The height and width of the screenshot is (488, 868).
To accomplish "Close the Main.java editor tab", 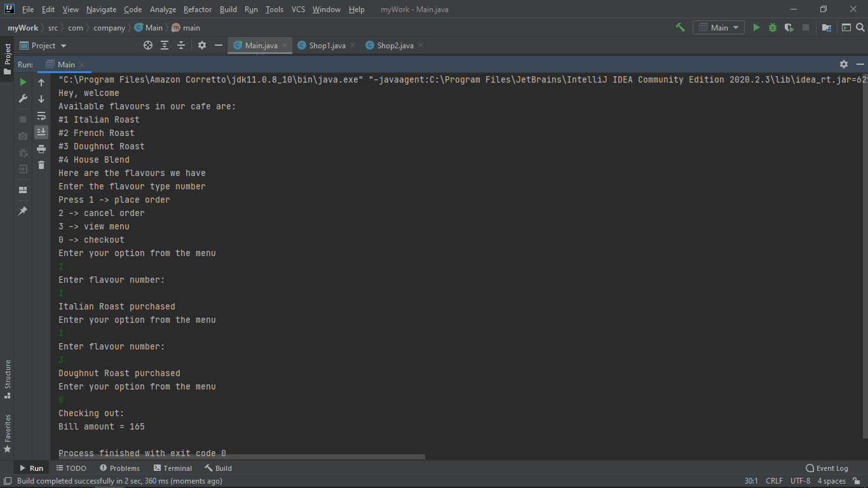I will click(x=285, y=46).
